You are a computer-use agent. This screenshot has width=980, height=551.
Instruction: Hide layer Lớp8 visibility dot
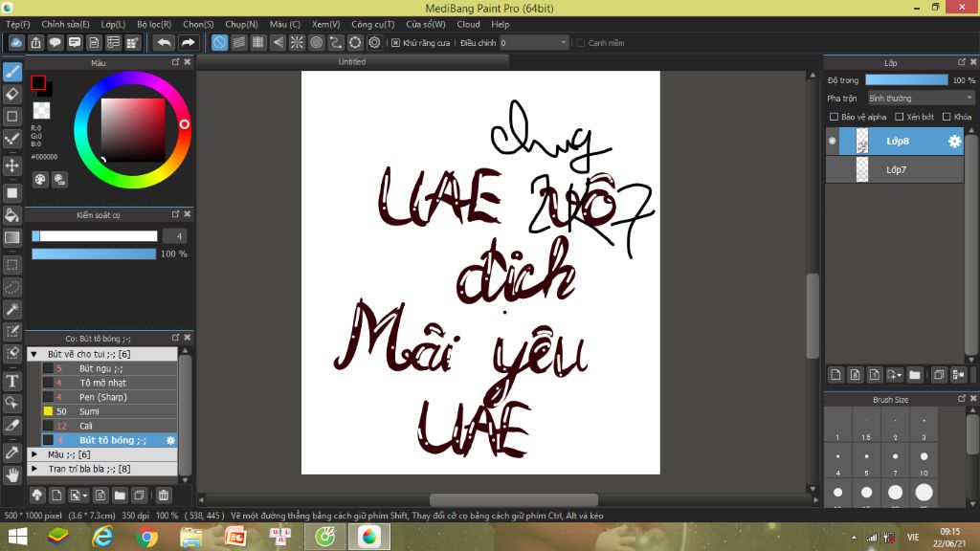click(x=832, y=142)
